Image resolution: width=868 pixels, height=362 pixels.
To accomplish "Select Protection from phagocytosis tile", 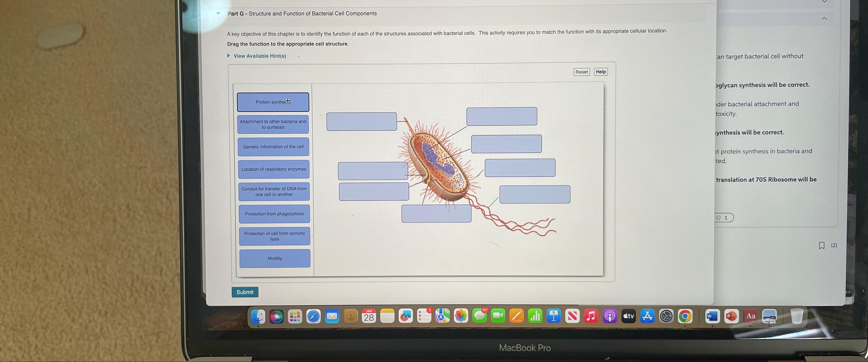I will (x=274, y=214).
